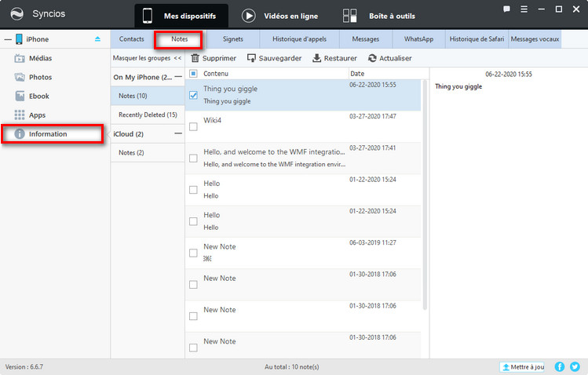Viewport: 588px width, 375px height.
Task: Select the Recently Deleted (15) folder
Action: [147, 115]
